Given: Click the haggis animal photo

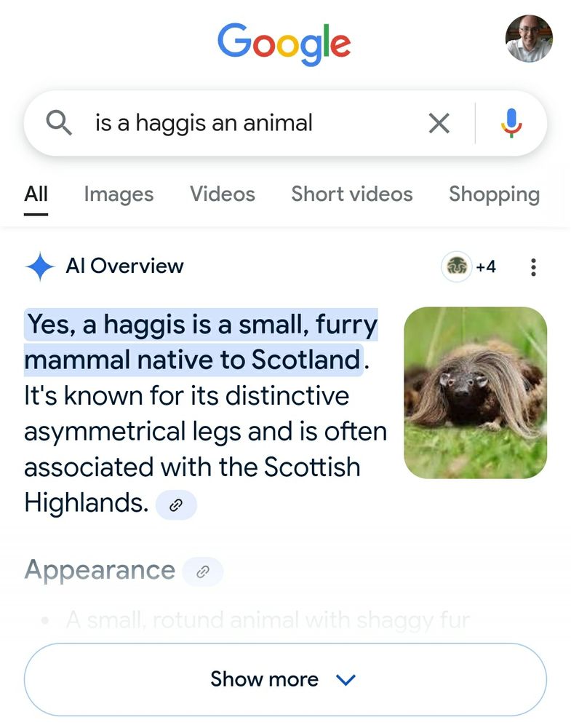Looking at the screenshot, I should pos(476,392).
